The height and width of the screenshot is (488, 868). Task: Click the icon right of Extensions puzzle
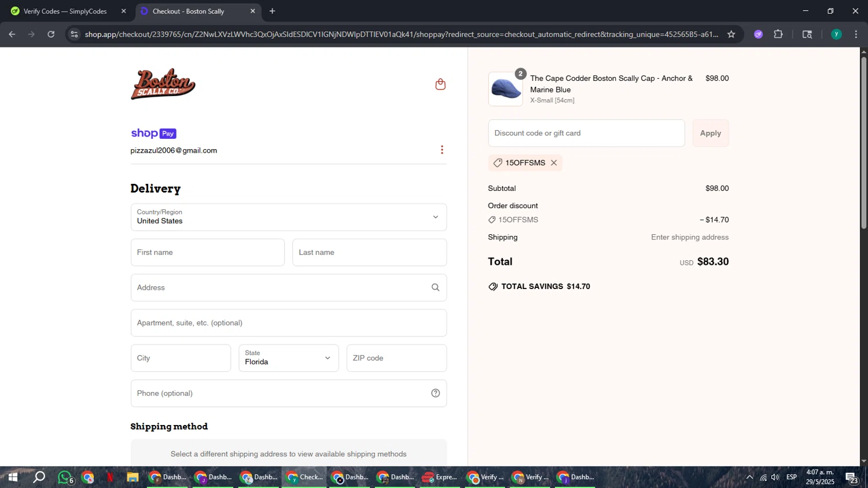point(807,34)
